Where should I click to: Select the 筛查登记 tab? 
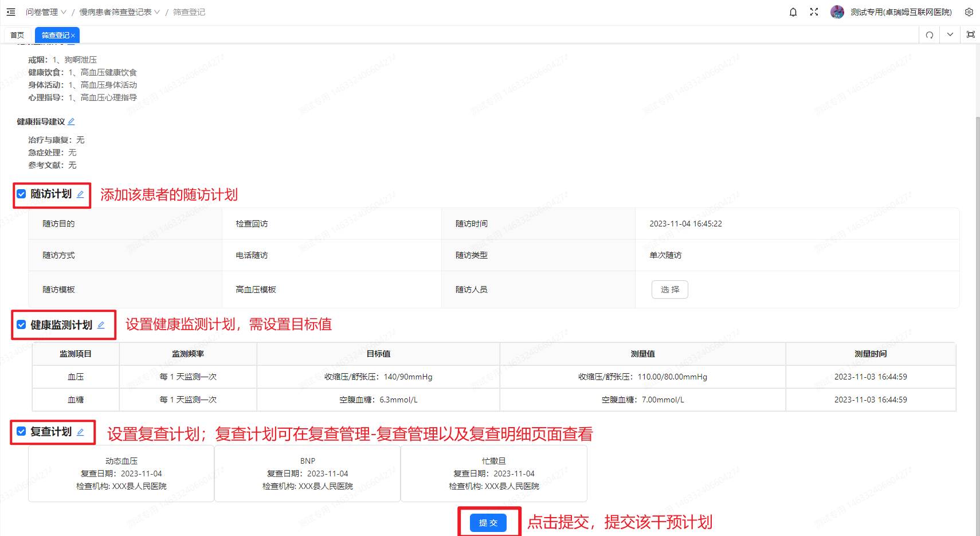coord(53,34)
